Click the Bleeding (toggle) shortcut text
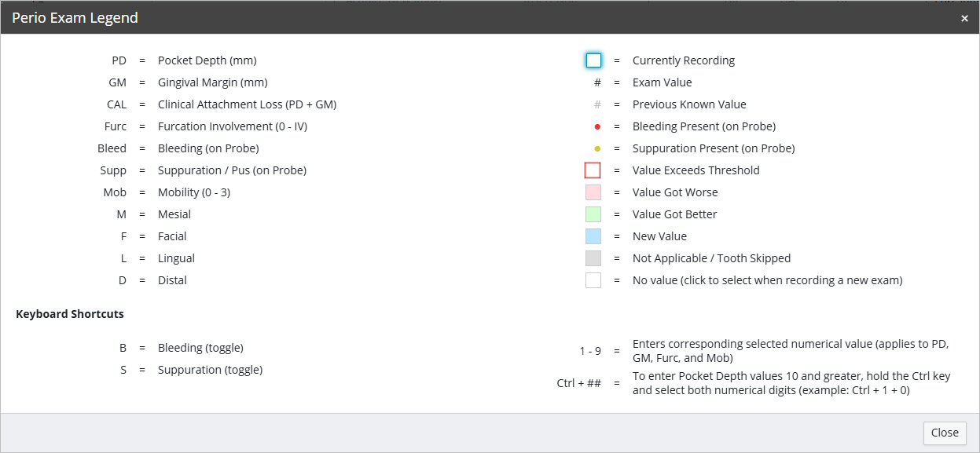Screen dimensions: 980x453 (x=200, y=348)
